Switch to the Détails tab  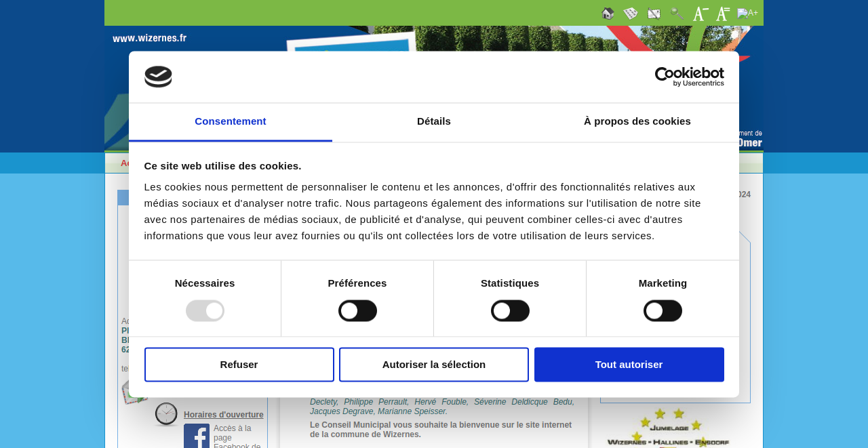click(434, 122)
